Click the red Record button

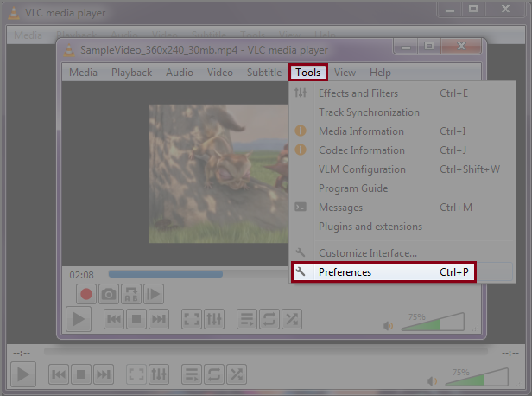click(86, 294)
